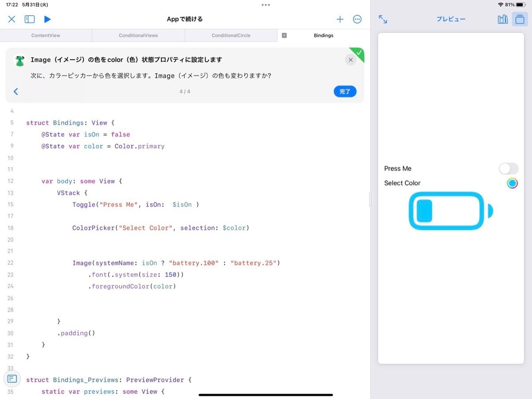
Task: Tap the プレビュー header label
Action: click(x=451, y=19)
